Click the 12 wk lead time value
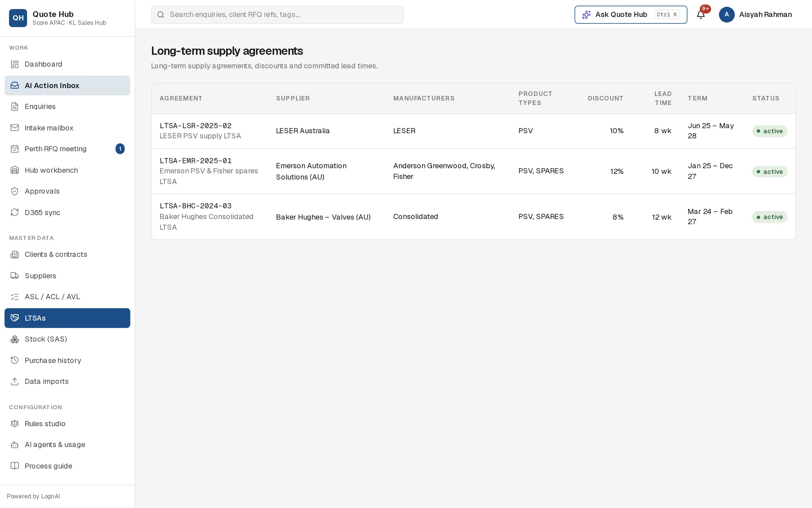The width and height of the screenshot is (812, 508). [x=661, y=217]
